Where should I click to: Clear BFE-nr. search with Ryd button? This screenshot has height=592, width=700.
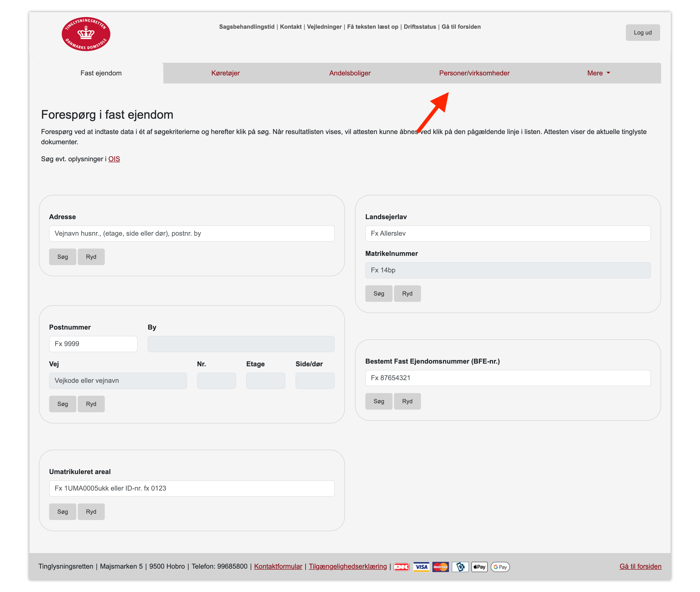(x=407, y=401)
